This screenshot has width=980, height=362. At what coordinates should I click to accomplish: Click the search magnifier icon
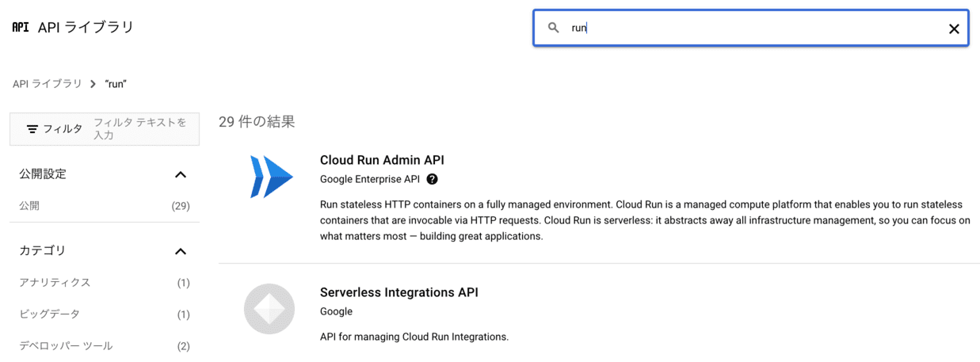point(554,28)
